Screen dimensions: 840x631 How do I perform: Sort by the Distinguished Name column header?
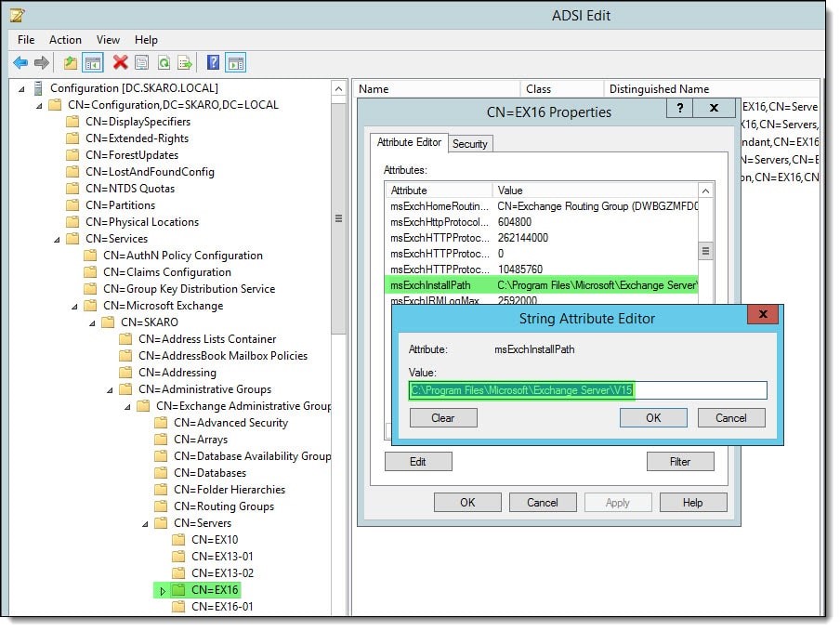click(712, 89)
